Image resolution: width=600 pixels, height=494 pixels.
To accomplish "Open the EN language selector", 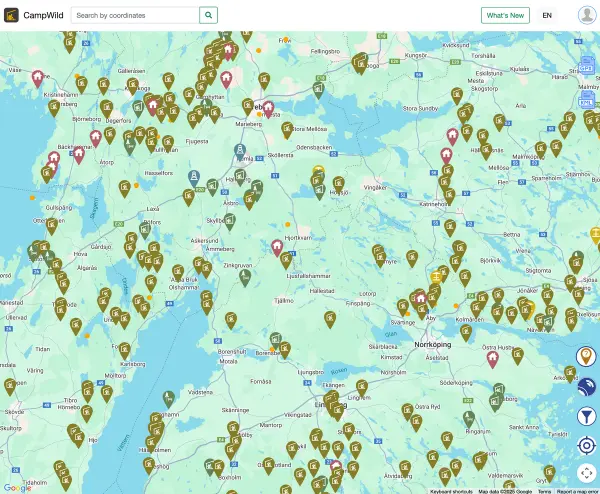I will (x=547, y=15).
